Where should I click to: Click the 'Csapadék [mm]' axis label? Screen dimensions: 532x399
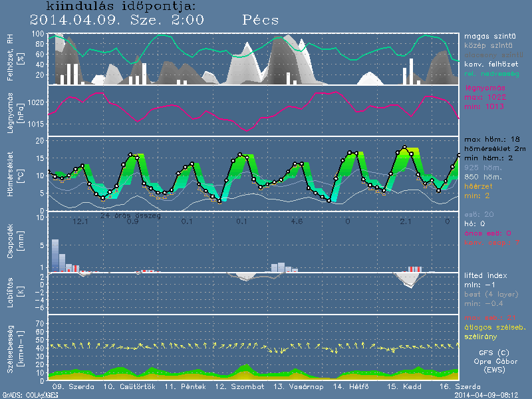click(22, 243)
